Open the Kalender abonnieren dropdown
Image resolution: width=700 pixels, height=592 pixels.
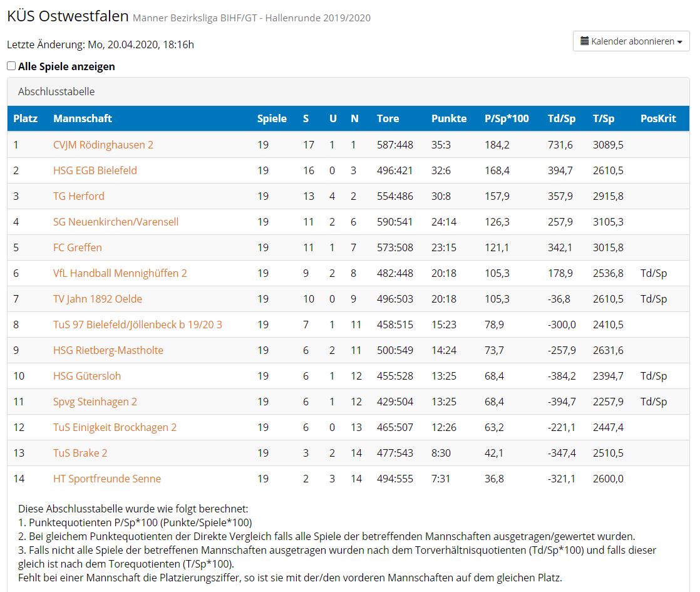pyautogui.click(x=631, y=41)
